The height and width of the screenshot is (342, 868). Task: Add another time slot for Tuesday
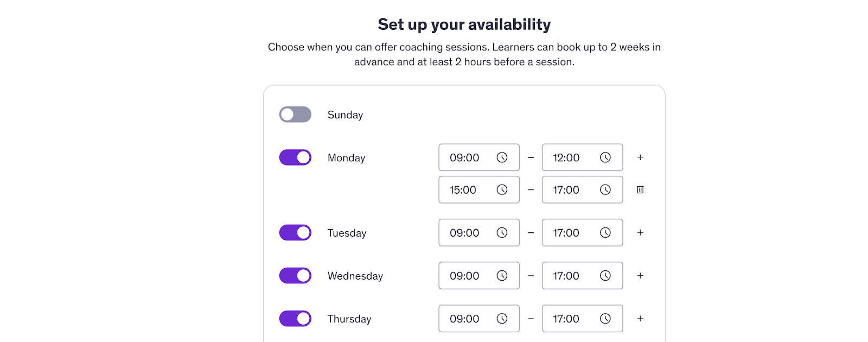[640, 232]
